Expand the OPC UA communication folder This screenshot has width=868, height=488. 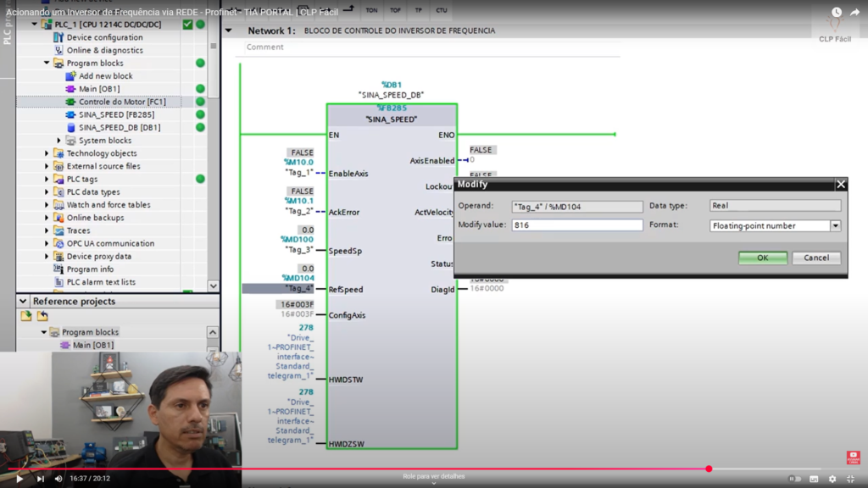coord(47,243)
